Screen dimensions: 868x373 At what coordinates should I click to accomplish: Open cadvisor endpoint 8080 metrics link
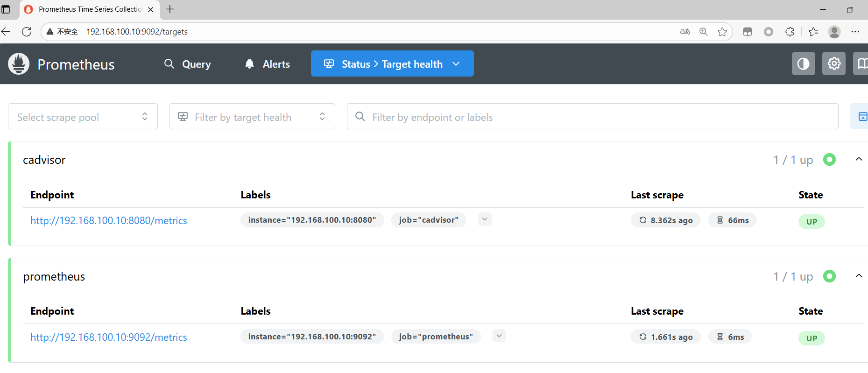point(109,220)
